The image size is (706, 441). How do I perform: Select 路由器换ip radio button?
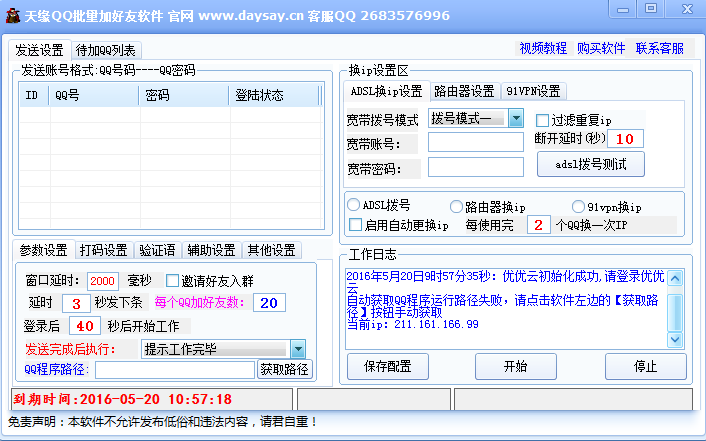pos(456,207)
